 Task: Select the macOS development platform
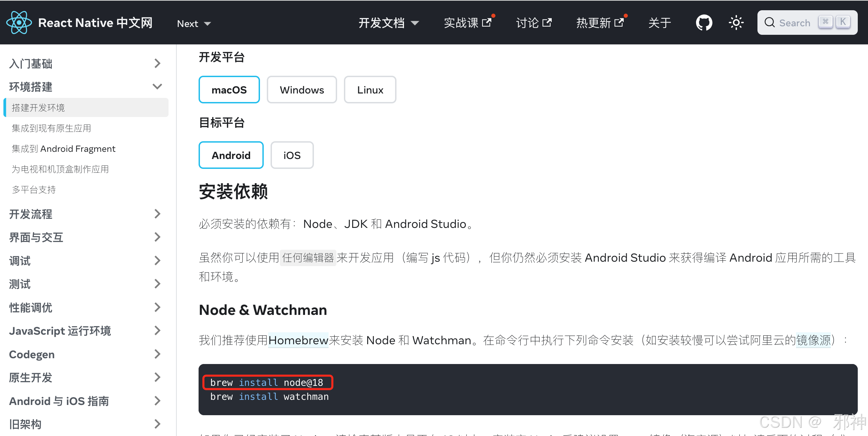229,90
